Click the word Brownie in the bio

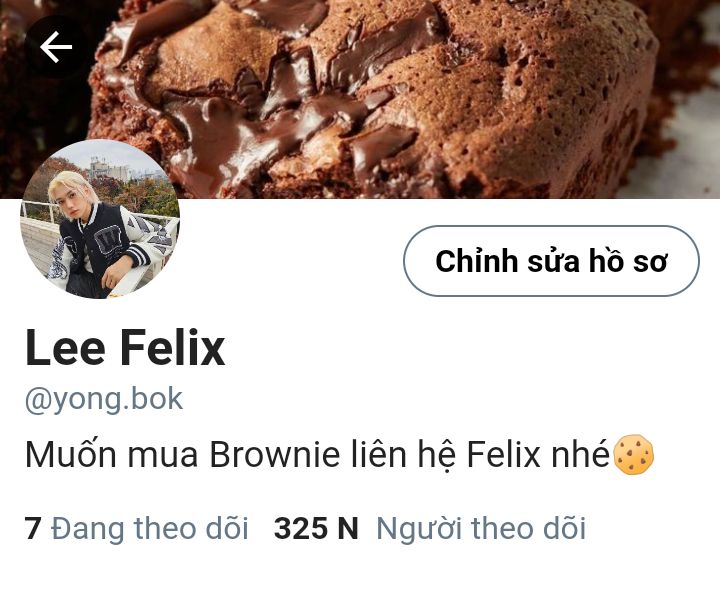coord(275,454)
